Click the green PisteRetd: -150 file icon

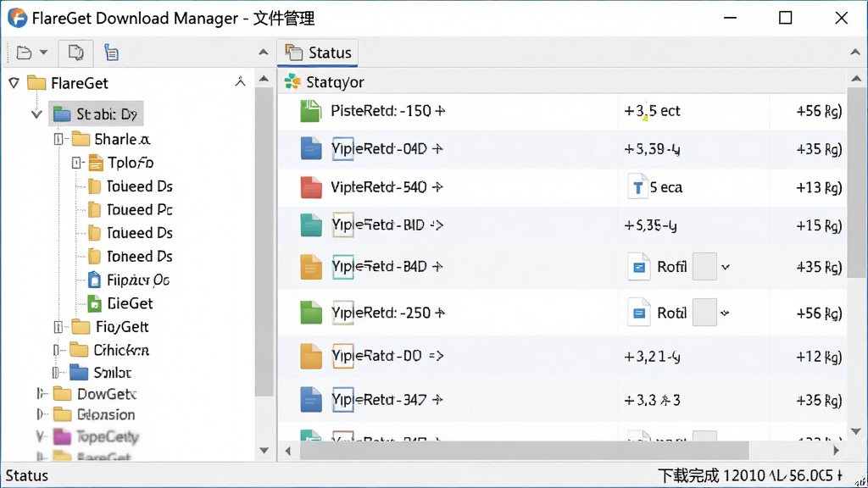[310, 111]
